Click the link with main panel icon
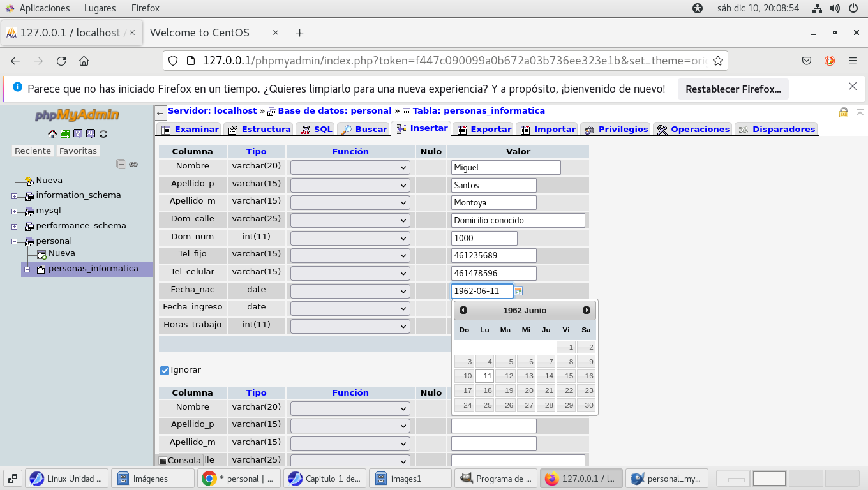The image size is (868, 490). click(133, 164)
